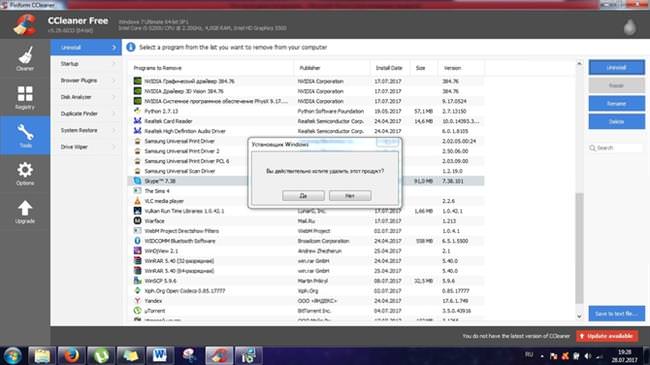Image resolution: width=650 pixels, height=365 pixels.
Task: Open Options gear in sidebar
Action: pyautogui.click(x=25, y=173)
